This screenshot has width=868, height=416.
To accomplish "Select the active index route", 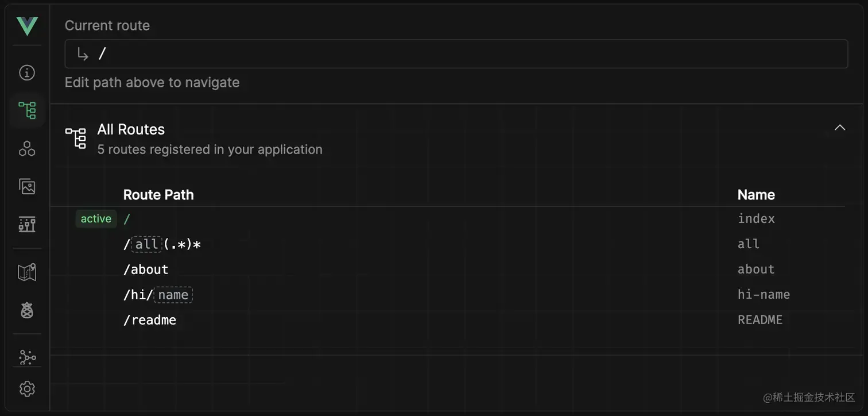I will [127, 219].
